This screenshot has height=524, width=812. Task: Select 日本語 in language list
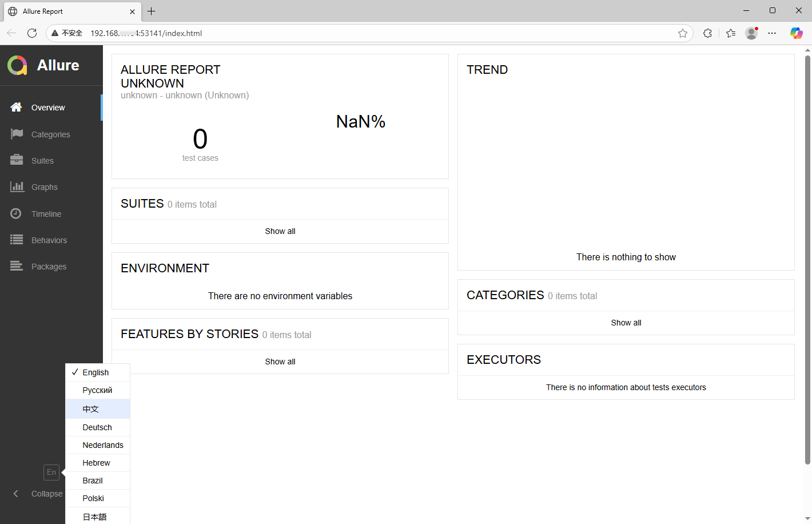click(98, 516)
